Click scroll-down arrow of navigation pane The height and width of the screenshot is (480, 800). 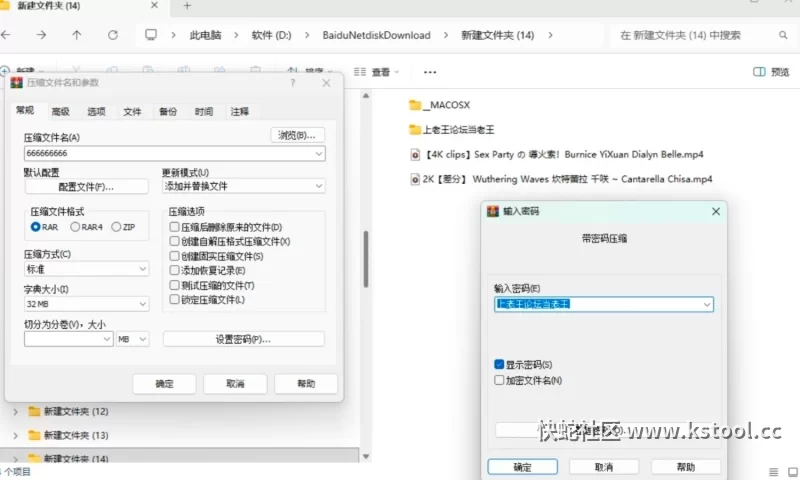tap(366, 456)
